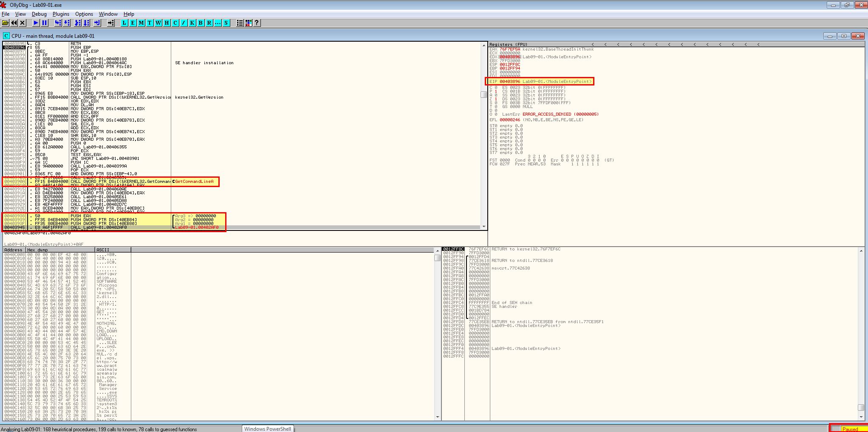Show the Breakpoints window (B)

coord(201,23)
